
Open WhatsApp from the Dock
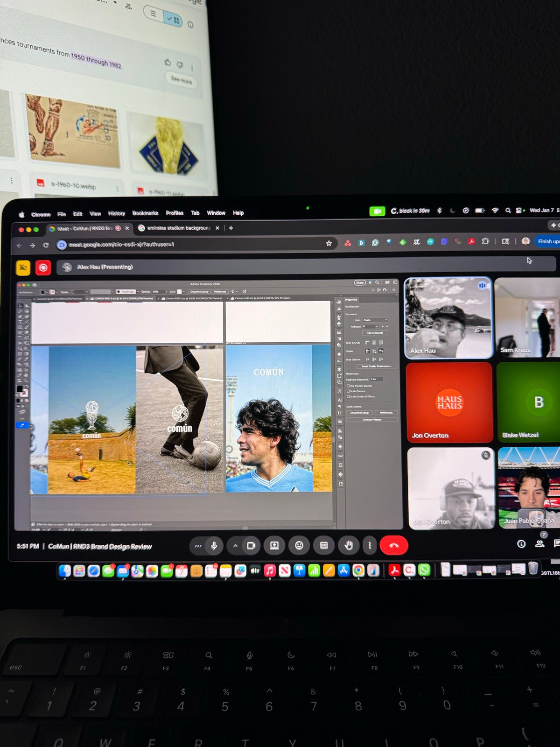(424, 570)
